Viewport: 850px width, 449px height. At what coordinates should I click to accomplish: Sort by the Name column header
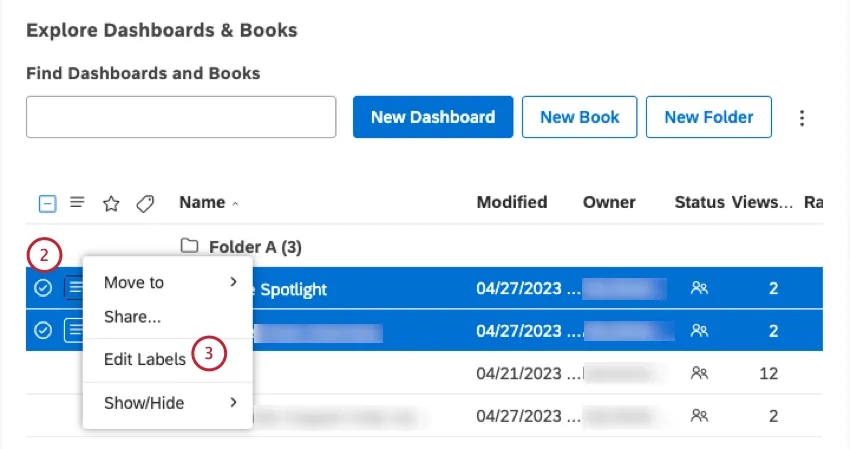click(x=202, y=202)
